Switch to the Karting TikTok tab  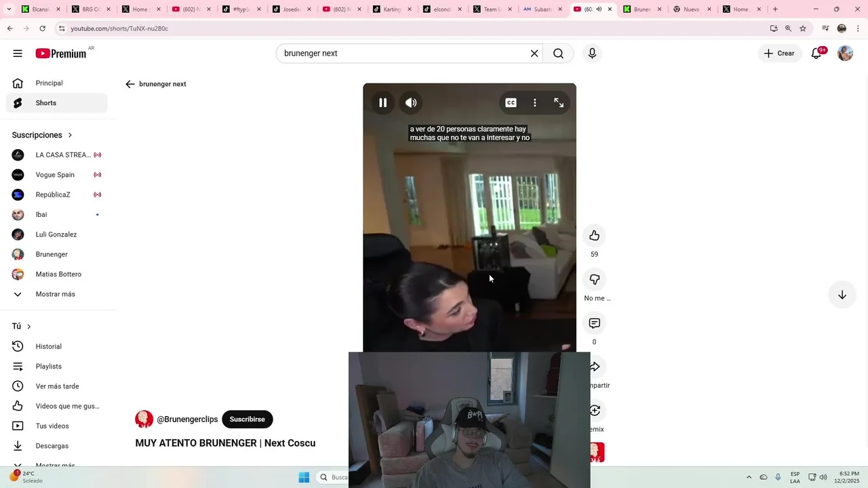[x=391, y=9]
